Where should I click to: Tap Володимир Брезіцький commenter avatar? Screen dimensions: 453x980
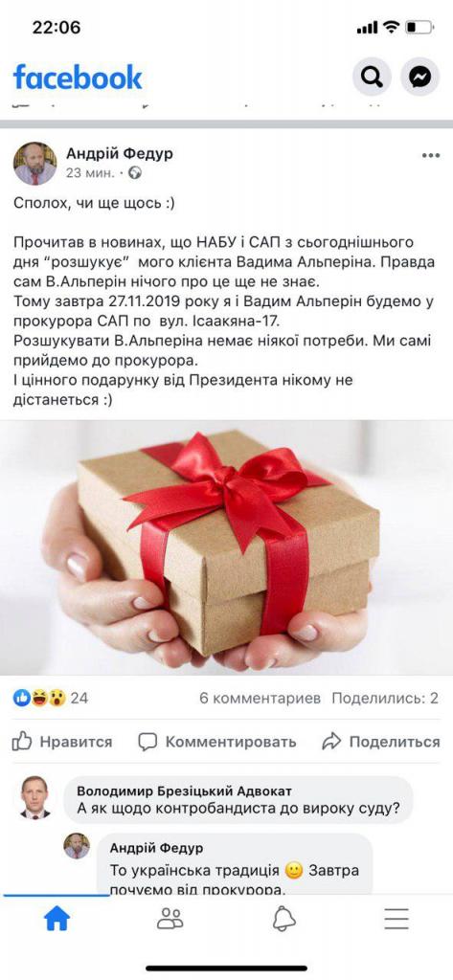click(x=35, y=797)
